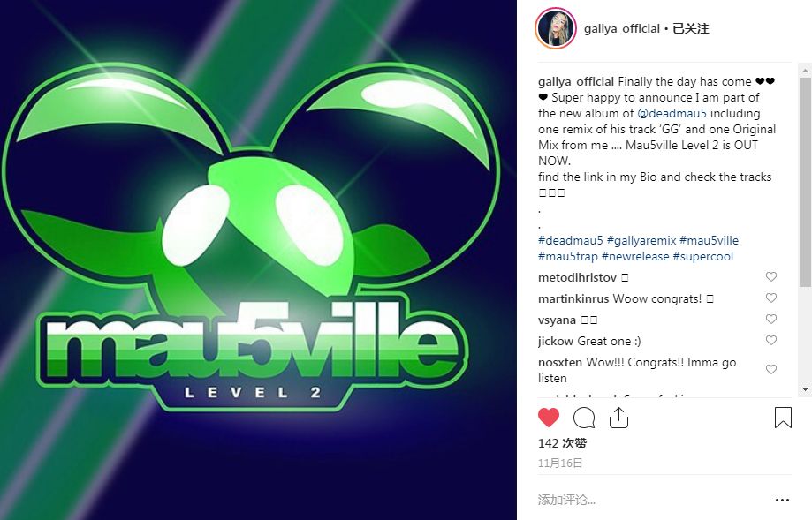Click gallya_official username in header
Viewport: 812px width, 520px height.
[x=622, y=28]
